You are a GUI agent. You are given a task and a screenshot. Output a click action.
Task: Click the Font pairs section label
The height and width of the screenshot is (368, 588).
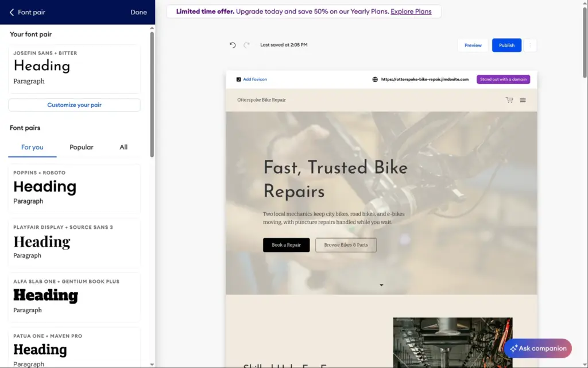coord(25,128)
